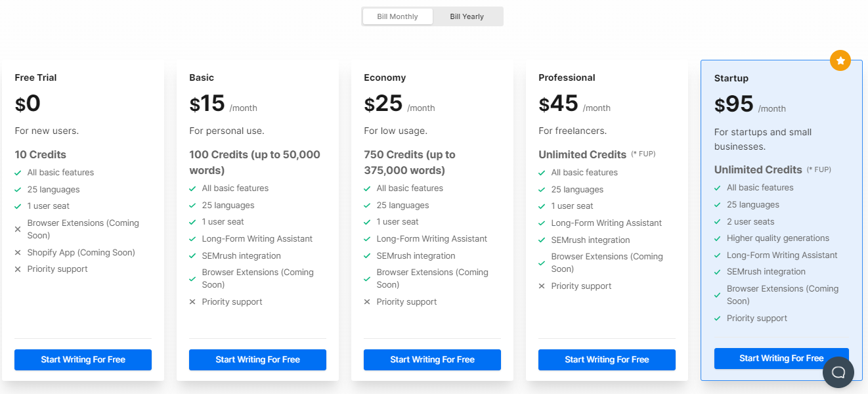Click the $95 price on the Startup card
The width and height of the screenshot is (868, 394).
tap(733, 104)
